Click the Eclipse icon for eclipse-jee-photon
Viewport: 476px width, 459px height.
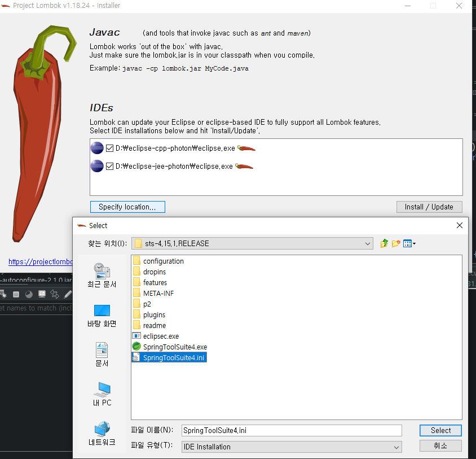tap(97, 166)
